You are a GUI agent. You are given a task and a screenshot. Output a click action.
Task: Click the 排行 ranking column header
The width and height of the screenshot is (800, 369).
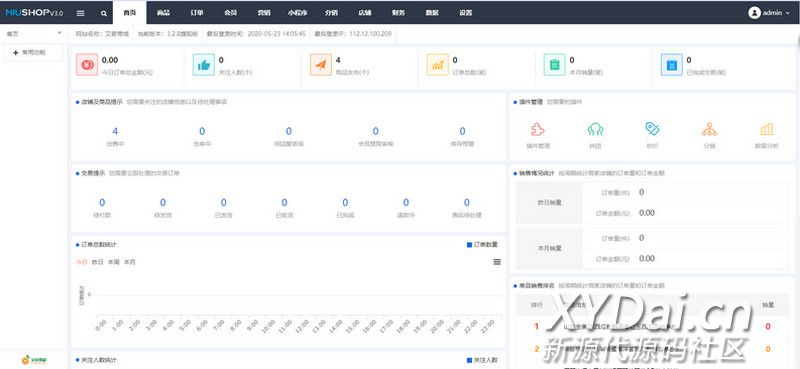tap(536, 305)
